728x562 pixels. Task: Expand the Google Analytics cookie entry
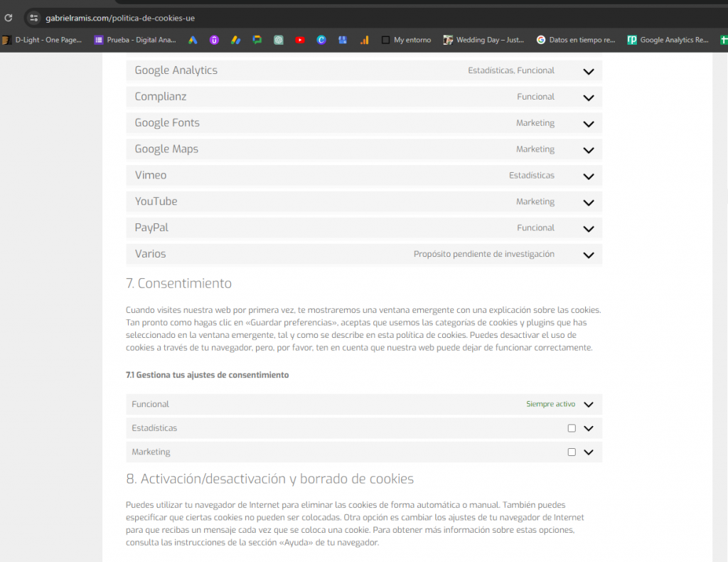[589, 72]
